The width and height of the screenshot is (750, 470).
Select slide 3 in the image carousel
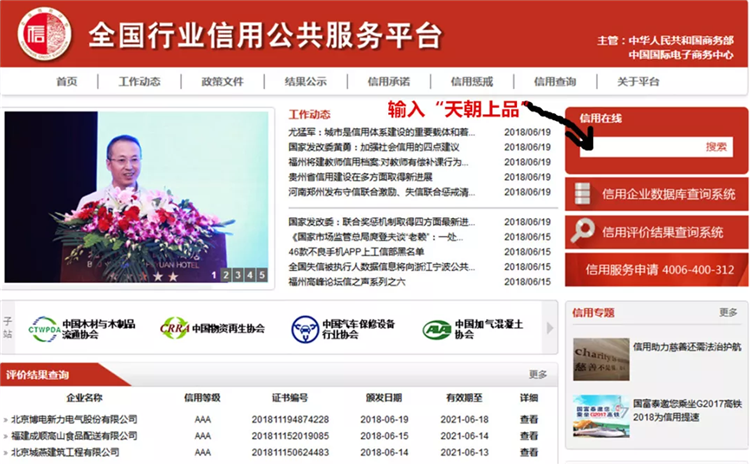238,275
